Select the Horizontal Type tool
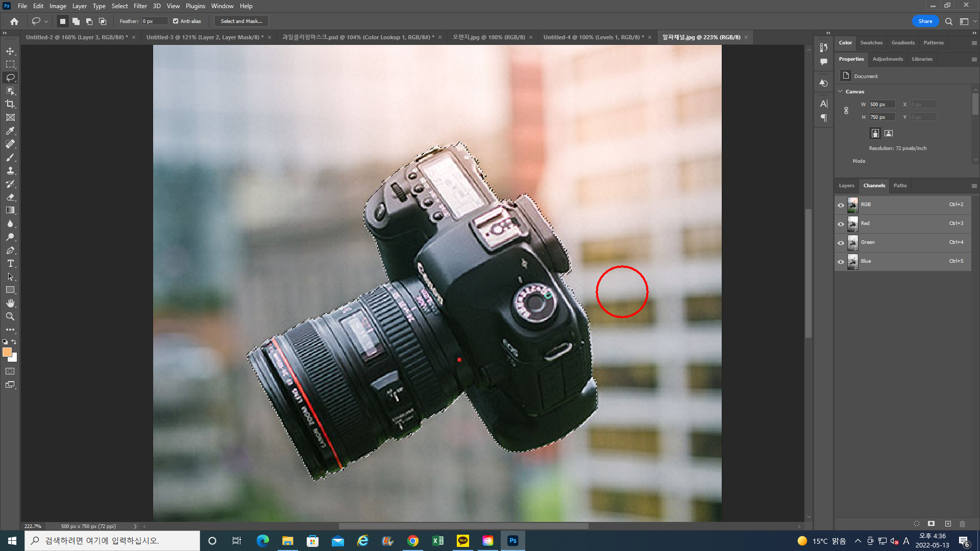 (x=10, y=263)
